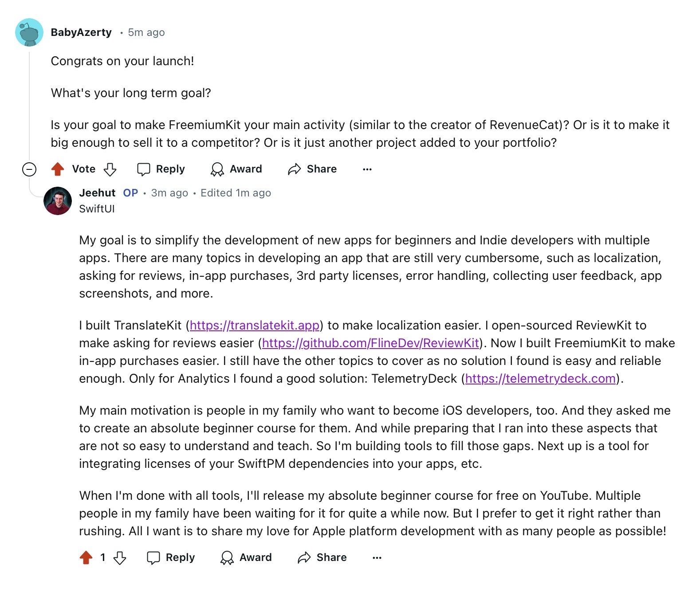Screen dimensions: 700x596
Task: Open the telemetrydeck.com link
Action: click(x=540, y=379)
